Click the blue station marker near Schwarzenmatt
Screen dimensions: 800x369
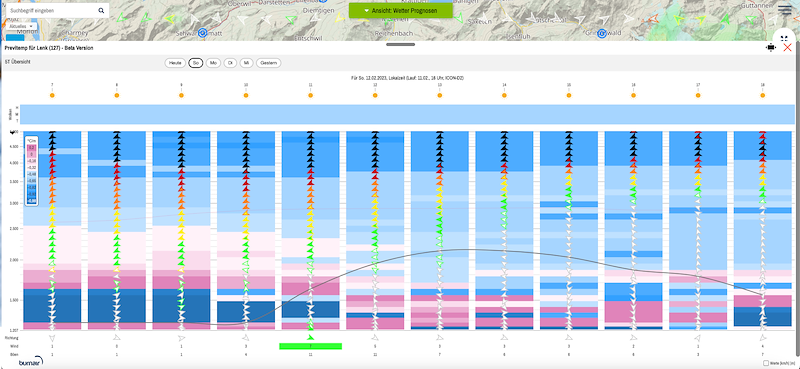[x=203, y=32]
